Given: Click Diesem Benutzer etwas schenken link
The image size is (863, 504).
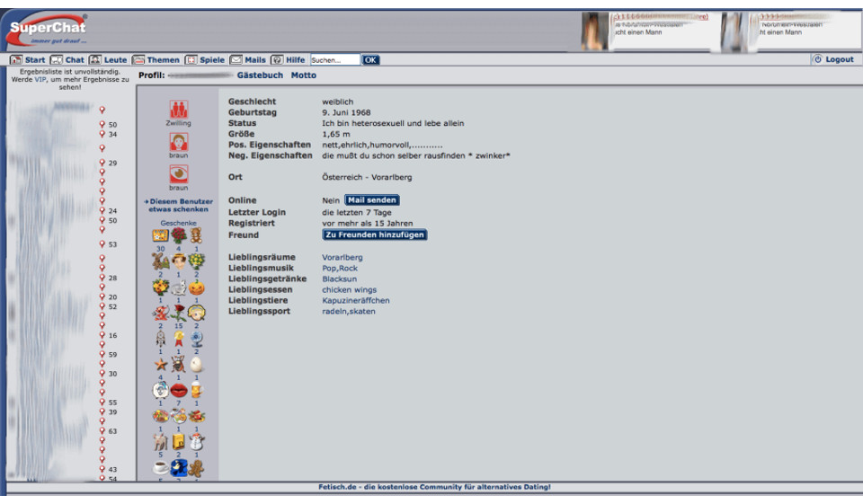Looking at the screenshot, I should click(179, 206).
